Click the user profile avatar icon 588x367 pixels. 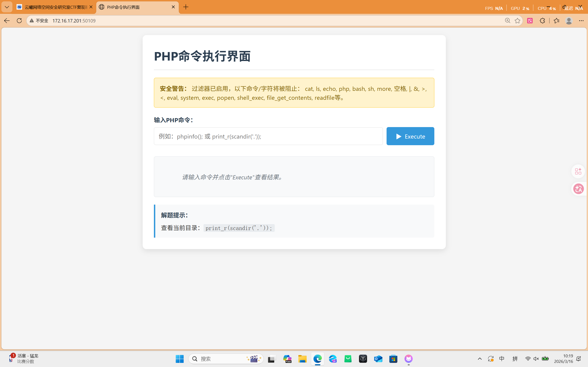(x=568, y=21)
